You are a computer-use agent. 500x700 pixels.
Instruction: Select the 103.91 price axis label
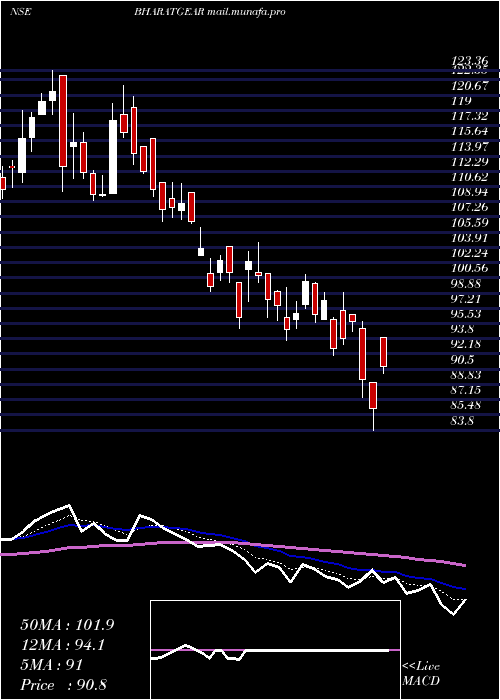coord(468,238)
